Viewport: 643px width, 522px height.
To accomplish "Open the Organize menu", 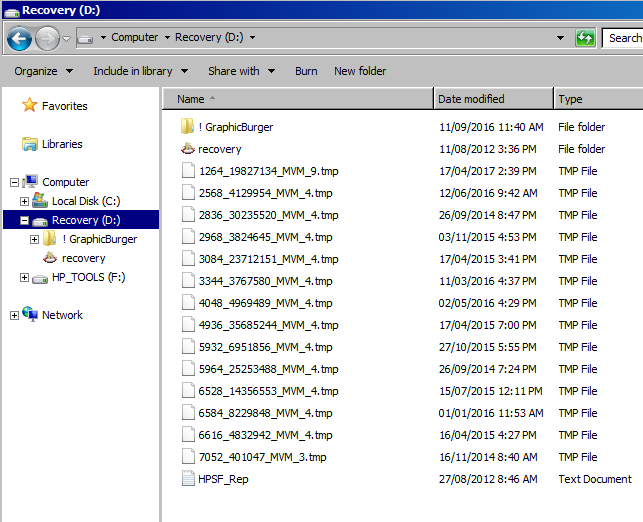I will [43, 71].
